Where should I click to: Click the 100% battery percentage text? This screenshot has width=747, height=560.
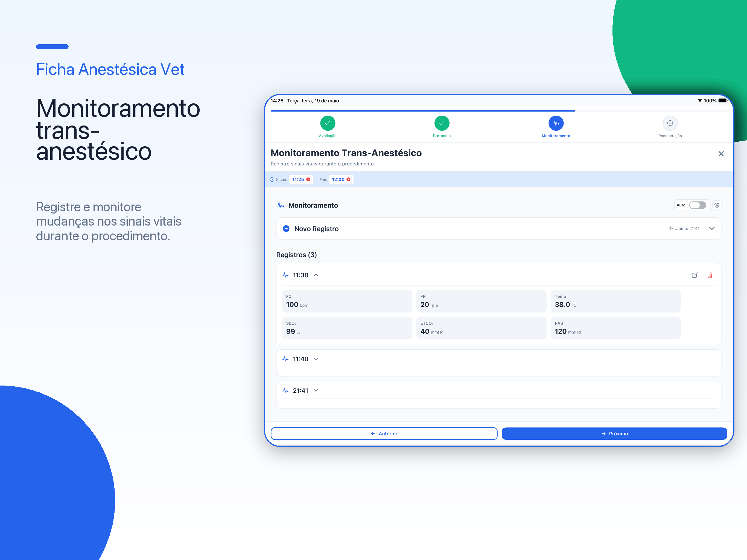(710, 101)
